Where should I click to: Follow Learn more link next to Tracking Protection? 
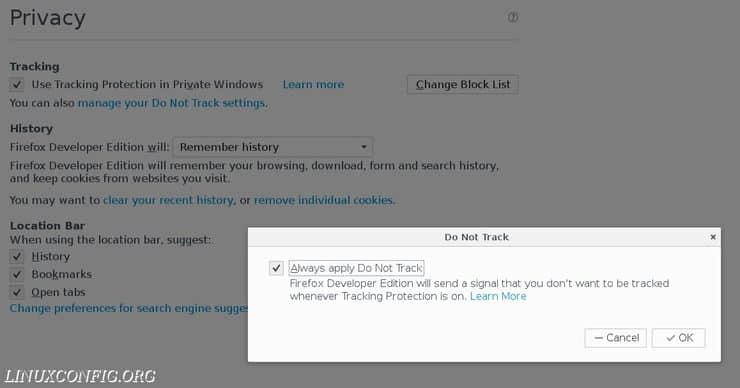click(313, 84)
